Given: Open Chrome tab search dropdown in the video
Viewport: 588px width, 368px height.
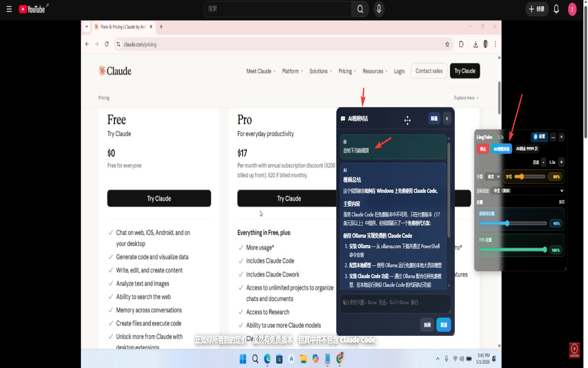Looking at the screenshot, I should tap(86, 27).
